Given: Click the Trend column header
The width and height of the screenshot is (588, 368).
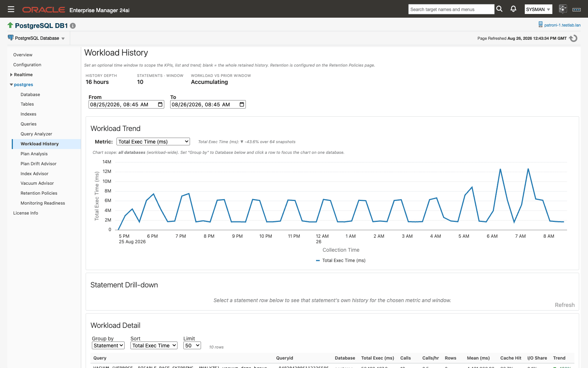Looking at the screenshot, I should pyautogui.click(x=559, y=358).
